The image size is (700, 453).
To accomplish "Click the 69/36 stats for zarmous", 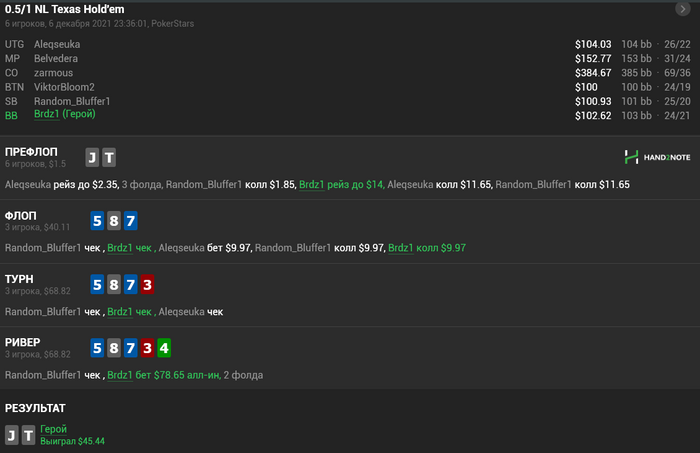I will pos(677,73).
